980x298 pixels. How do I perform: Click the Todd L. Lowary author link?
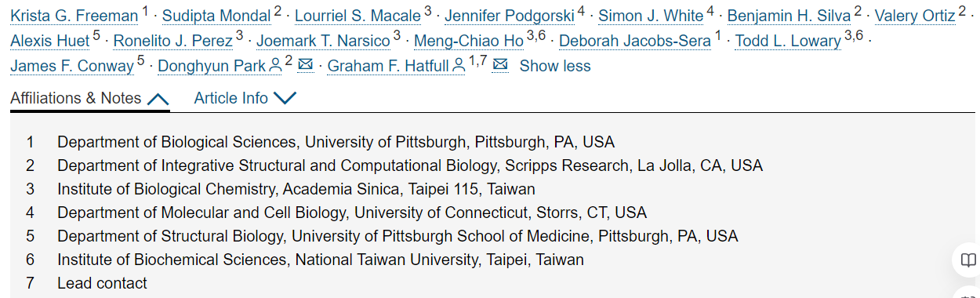click(788, 42)
